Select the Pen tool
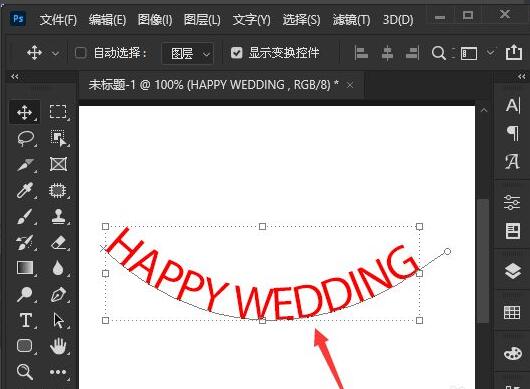The height and width of the screenshot is (389, 530). (58, 294)
